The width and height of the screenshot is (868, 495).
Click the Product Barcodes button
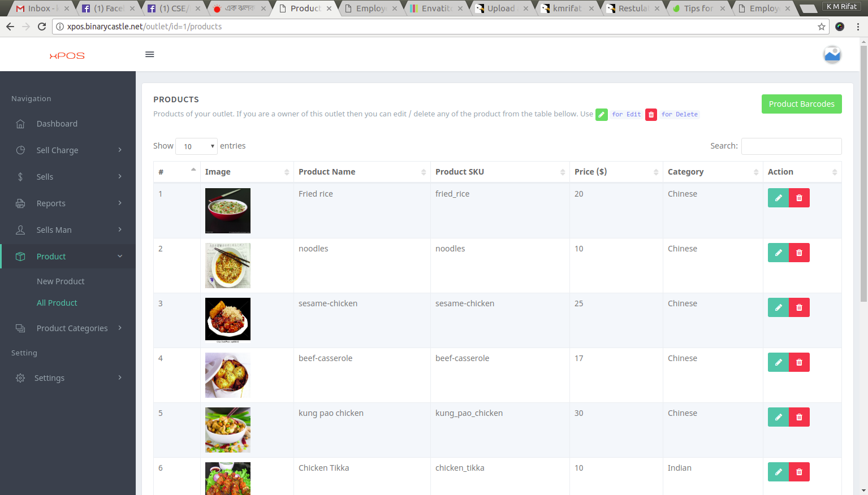pyautogui.click(x=801, y=104)
